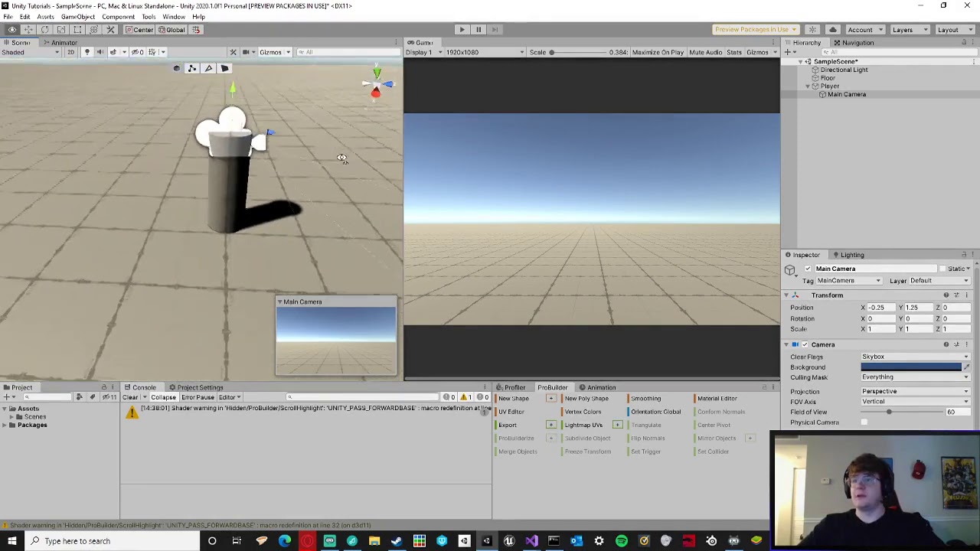
Task: Switch to the Animator tab
Action: 60,43
